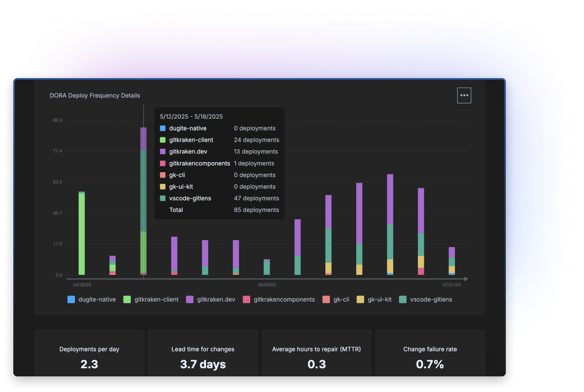Click the vscode-gitlens legend swatch

coord(403,299)
